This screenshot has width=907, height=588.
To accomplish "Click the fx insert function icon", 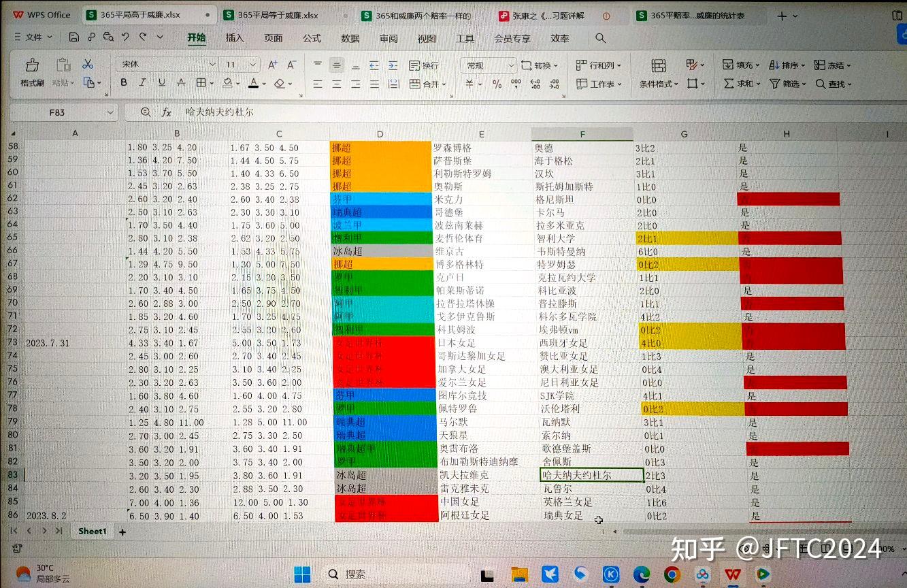I will coord(166,112).
